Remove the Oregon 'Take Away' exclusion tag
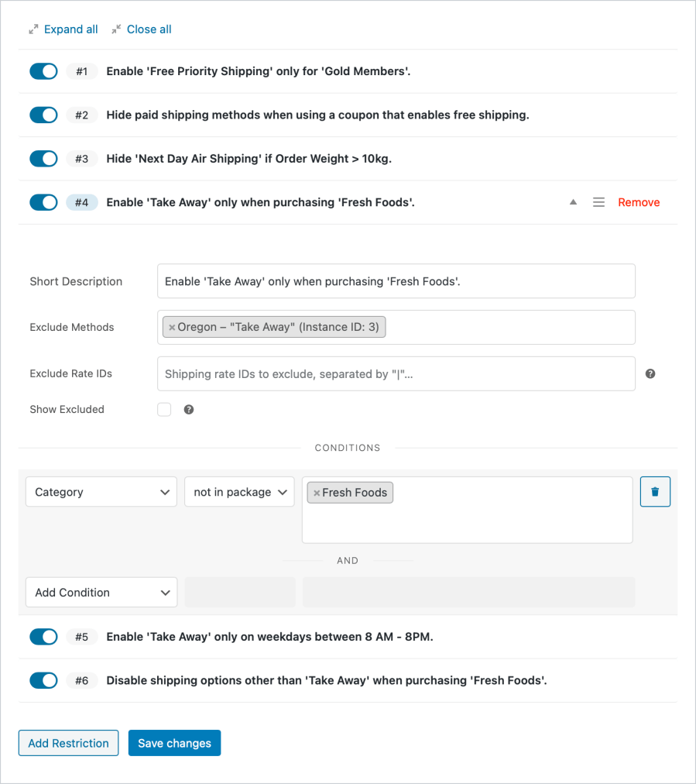 (172, 327)
